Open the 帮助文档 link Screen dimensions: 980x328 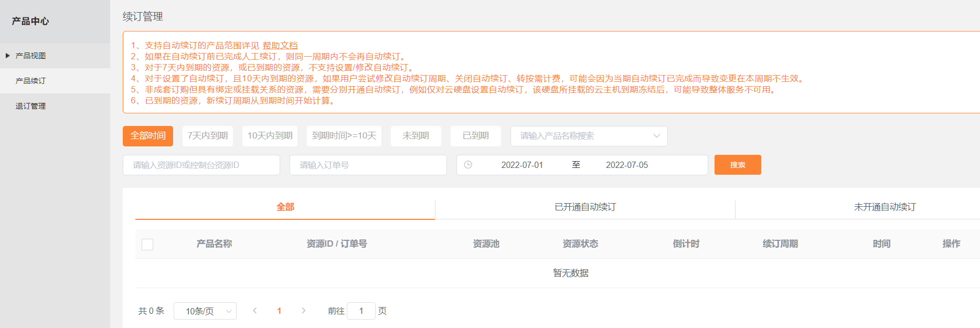(280, 46)
